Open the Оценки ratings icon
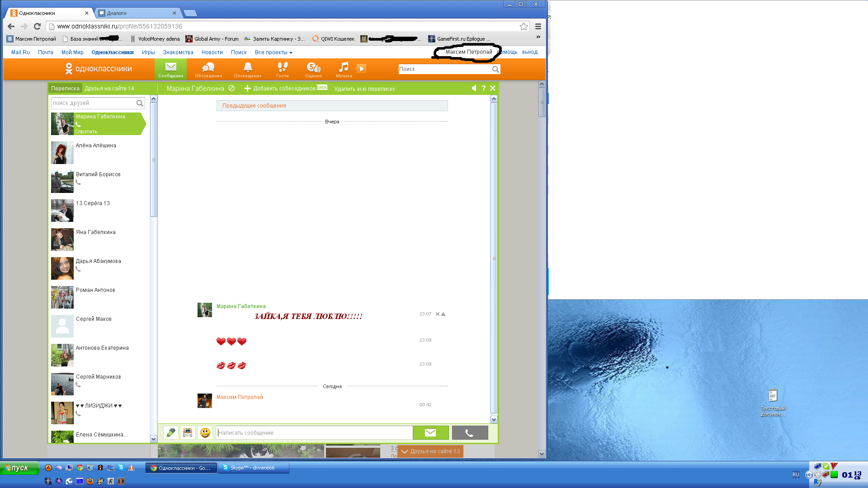This screenshot has height=488, width=868. click(x=313, y=69)
